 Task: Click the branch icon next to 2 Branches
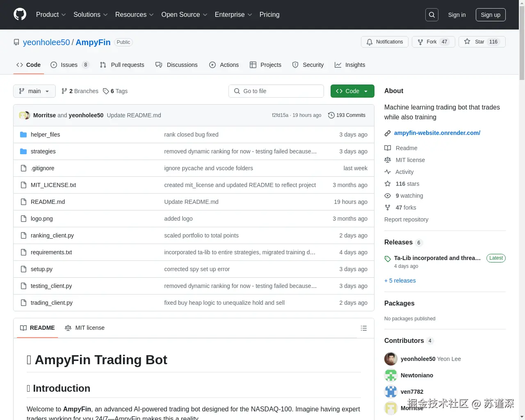point(64,91)
